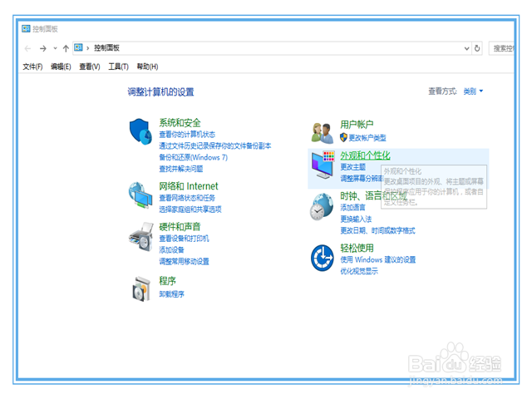The height and width of the screenshot is (399, 532).
Task: Click 更换输入法 link
Action: (356, 219)
